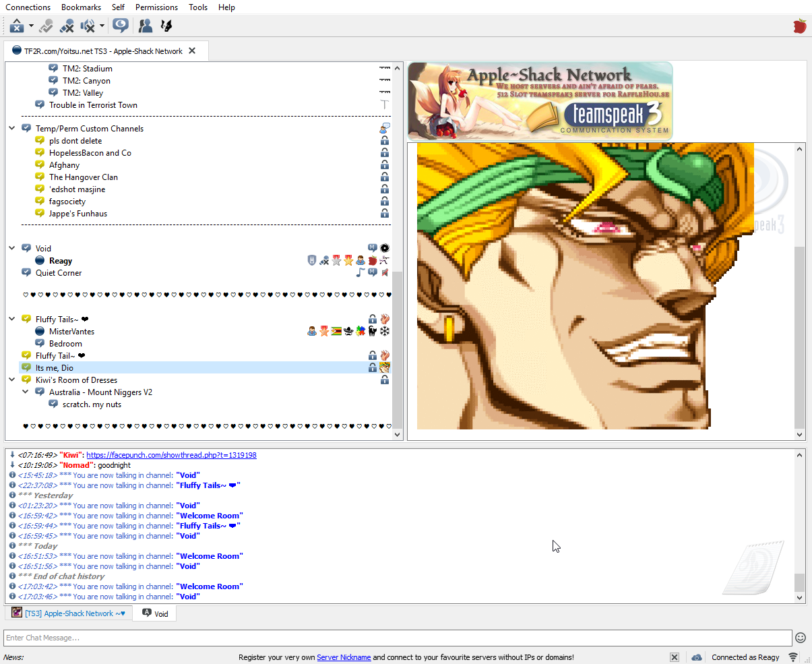The width and height of the screenshot is (812, 664).
Task: Select the TF2R.com/Yoitsu.net TS3 server tab
Action: (x=106, y=51)
